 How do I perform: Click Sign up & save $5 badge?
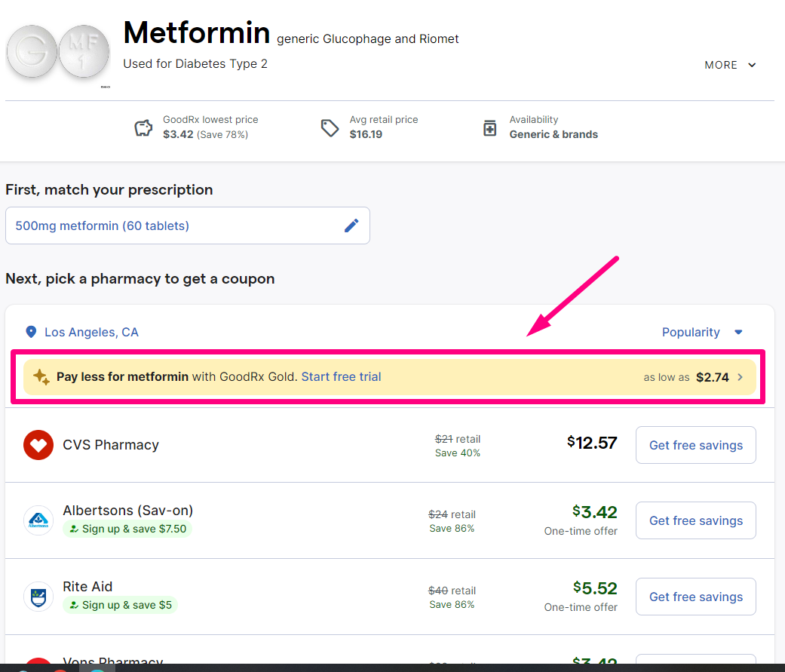[x=121, y=605]
